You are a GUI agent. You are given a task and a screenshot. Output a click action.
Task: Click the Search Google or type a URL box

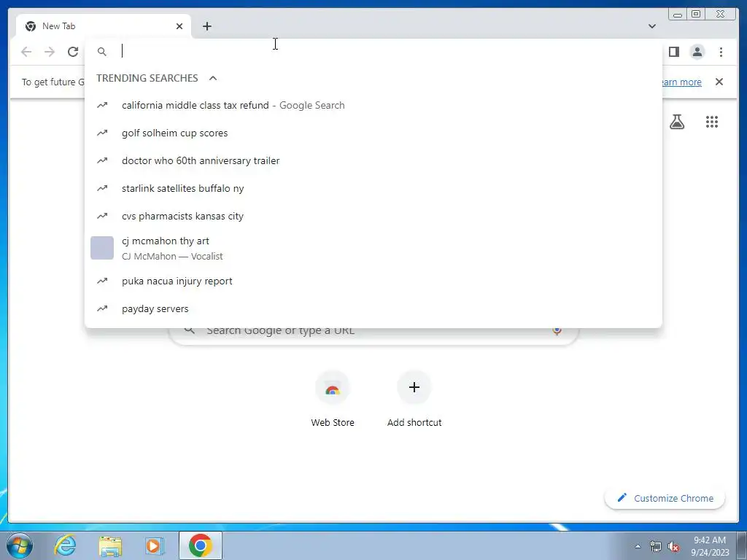pos(374,335)
